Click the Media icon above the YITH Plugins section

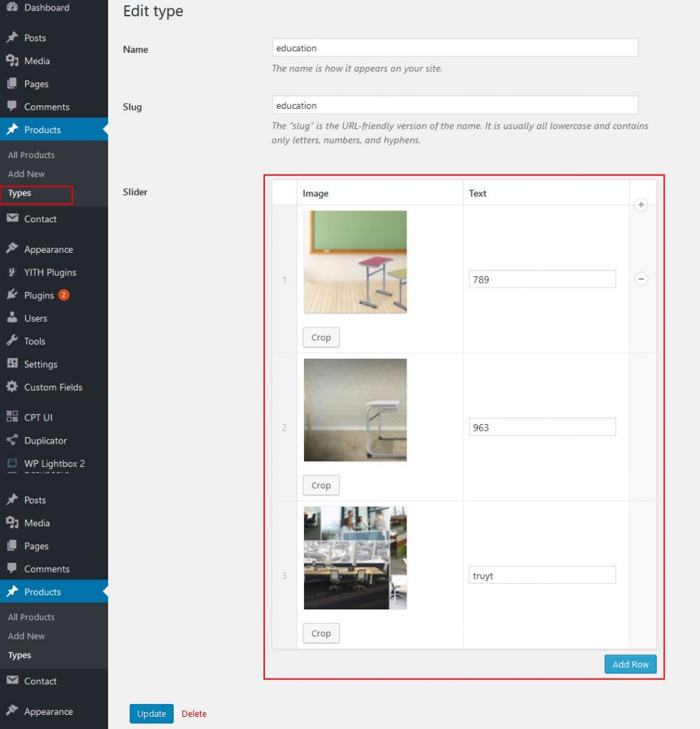(12, 61)
